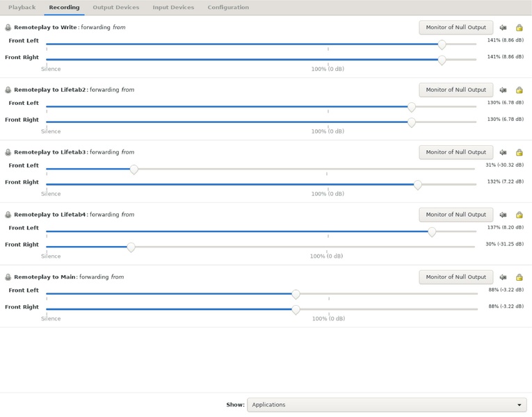Toggle channel lock for Remoteplay to Lifetab3
Image resolution: width=532 pixels, height=417 pixels.
519,153
